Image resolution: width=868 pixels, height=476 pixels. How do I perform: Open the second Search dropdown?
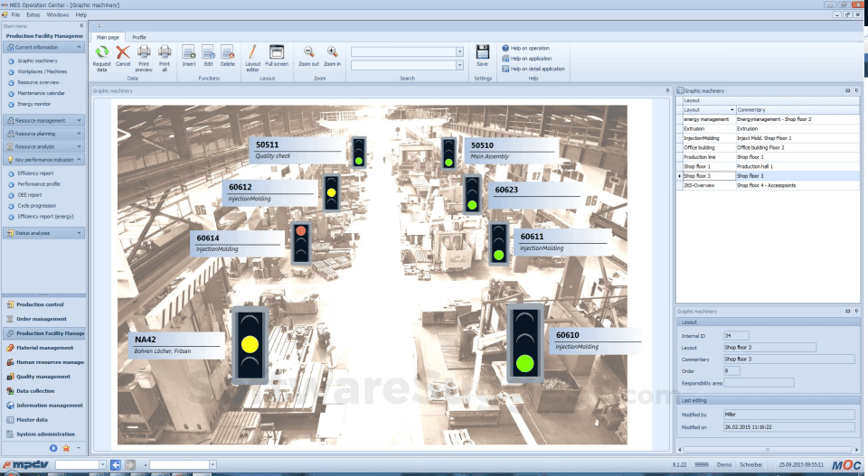(x=459, y=65)
